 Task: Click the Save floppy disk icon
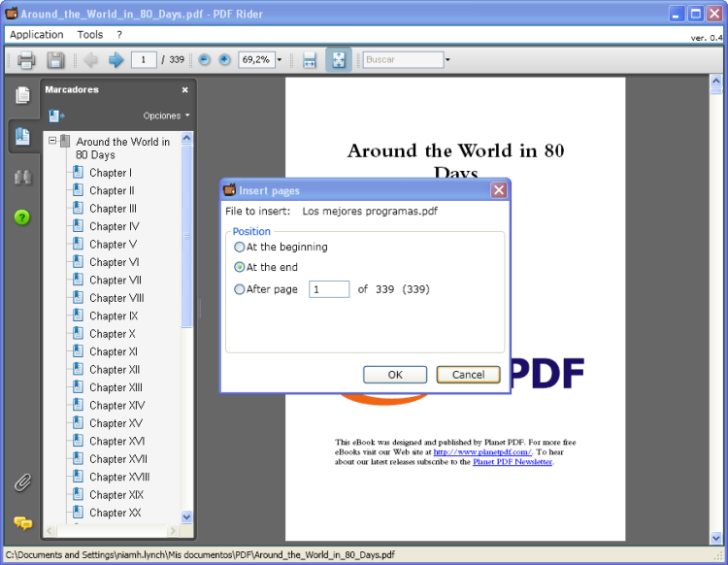click(x=55, y=60)
